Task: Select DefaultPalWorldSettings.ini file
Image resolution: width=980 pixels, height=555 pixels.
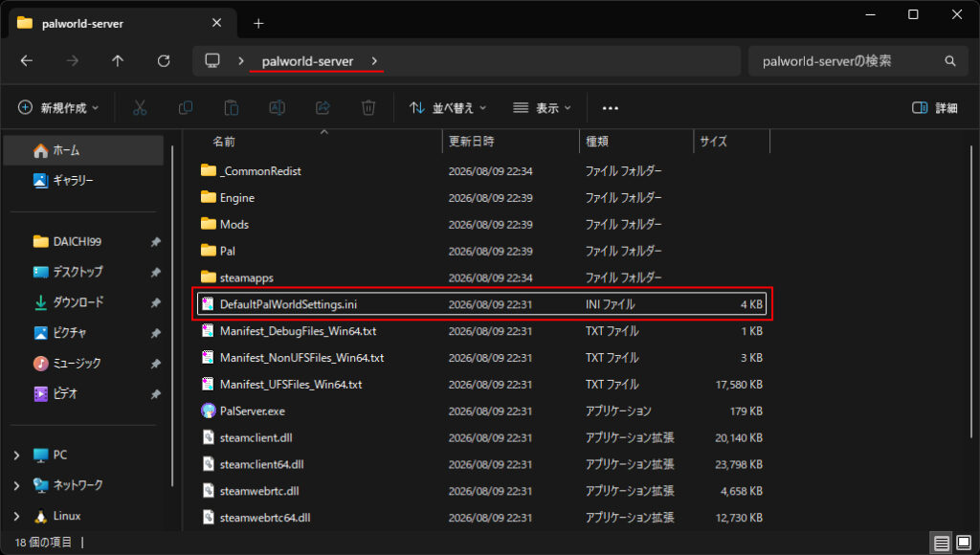Action: [482, 304]
